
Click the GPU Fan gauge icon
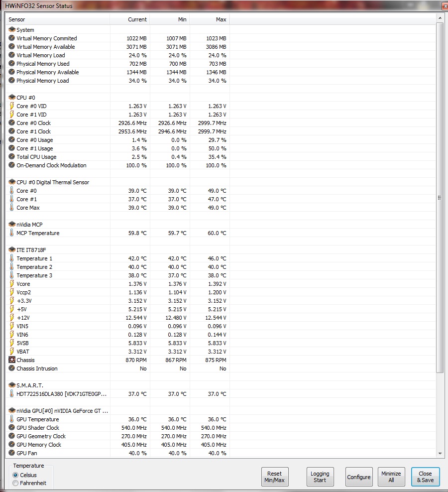pos(11,453)
